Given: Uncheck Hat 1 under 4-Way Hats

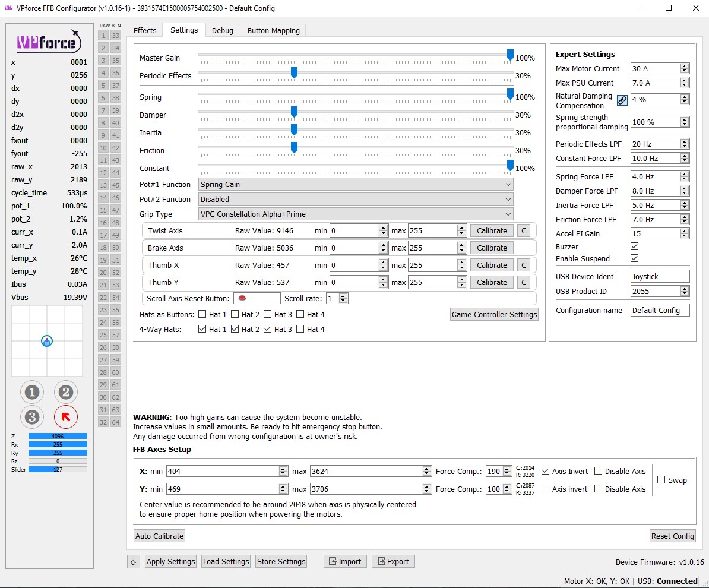Looking at the screenshot, I should pos(202,329).
